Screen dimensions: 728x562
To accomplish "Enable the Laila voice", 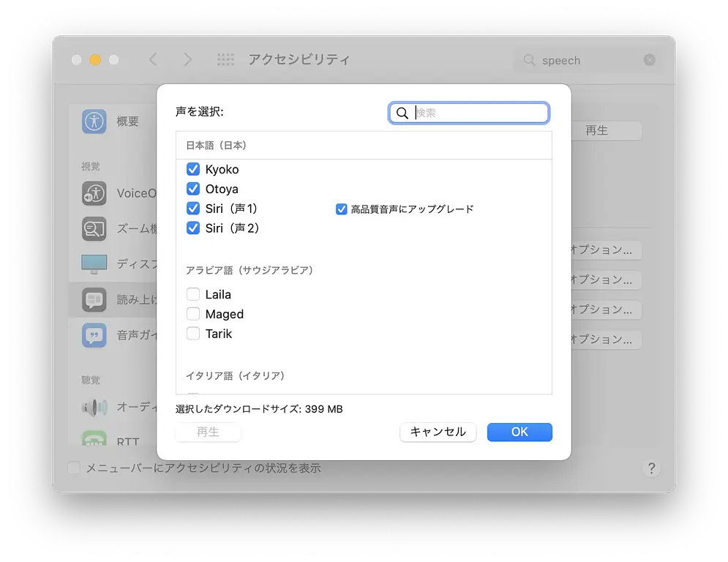I will (x=193, y=294).
